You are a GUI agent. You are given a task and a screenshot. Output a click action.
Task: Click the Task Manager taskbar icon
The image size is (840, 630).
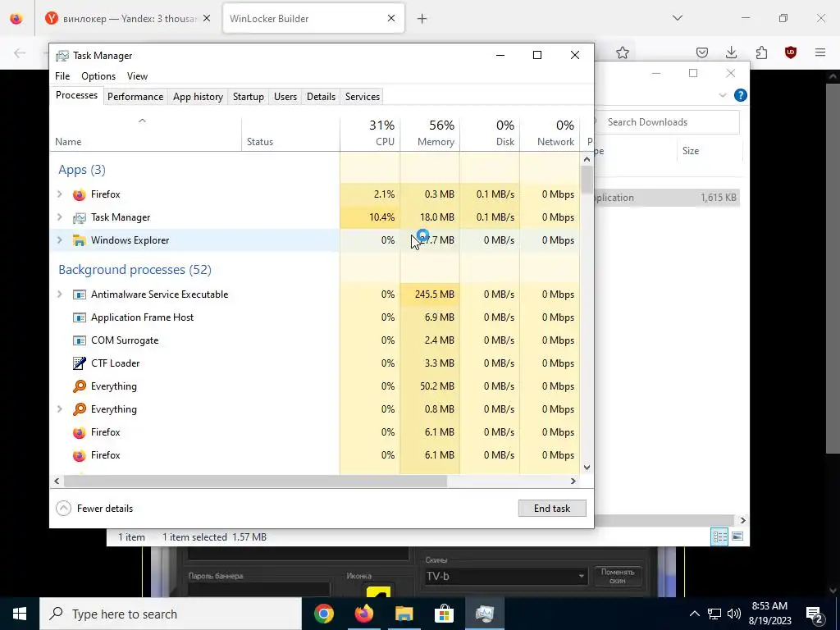click(x=484, y=614)
